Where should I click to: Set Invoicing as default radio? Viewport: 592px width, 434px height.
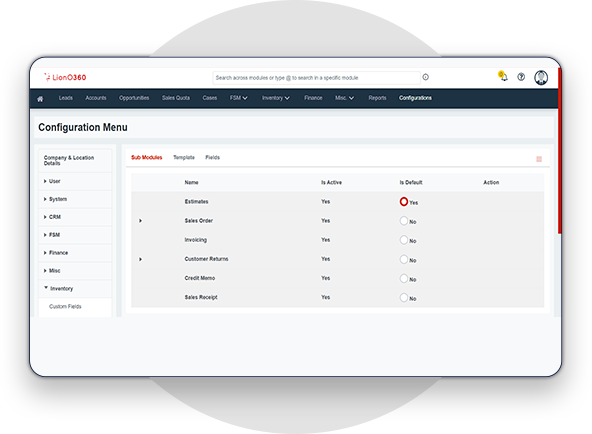pyautogui.click(x=404, y=240)
